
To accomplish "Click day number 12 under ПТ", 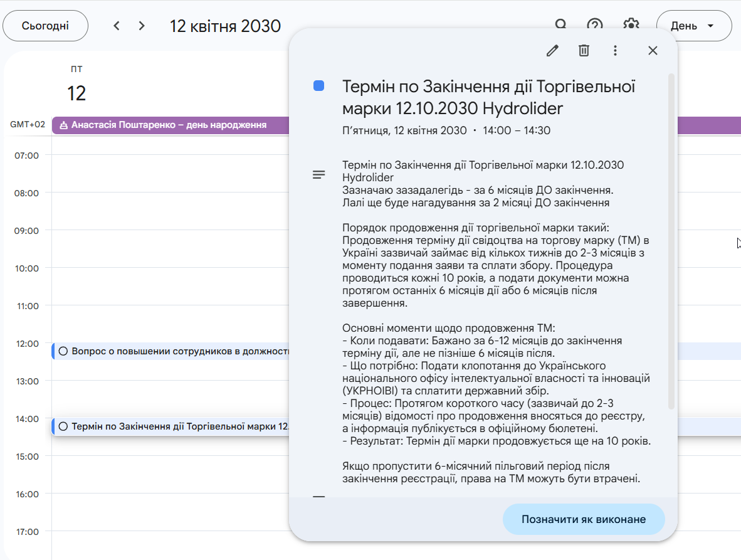I will (x=76, y=93).
